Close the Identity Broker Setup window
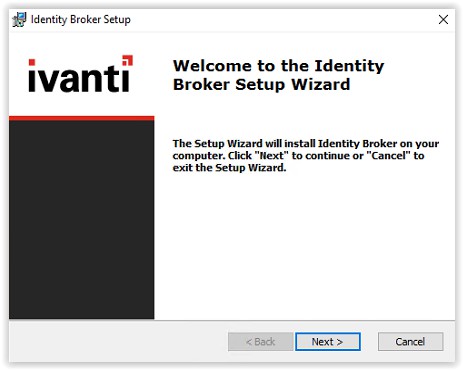Image resolution: width=463 pixels, height=370 pixels. pos(443,19)
